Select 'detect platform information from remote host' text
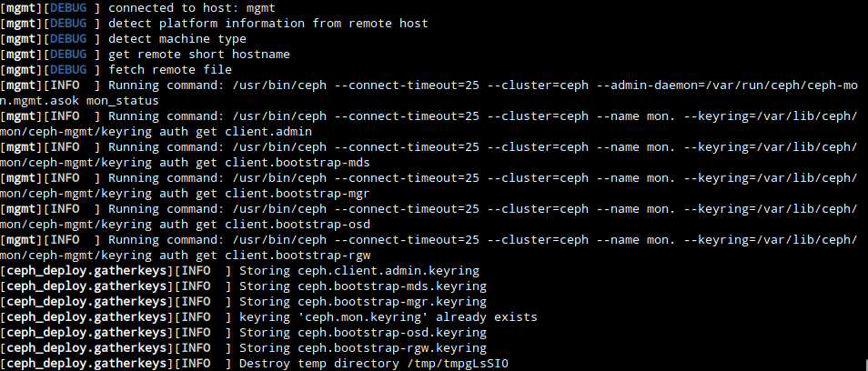This screenshot has height=371, width=868. 267,24
